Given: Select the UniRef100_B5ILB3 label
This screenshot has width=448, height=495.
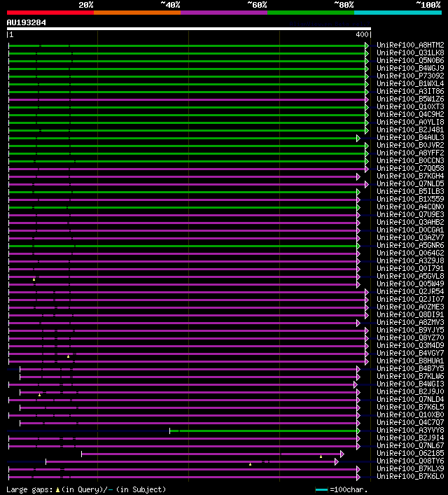Looking at the screenshot, I should point(410,191).
